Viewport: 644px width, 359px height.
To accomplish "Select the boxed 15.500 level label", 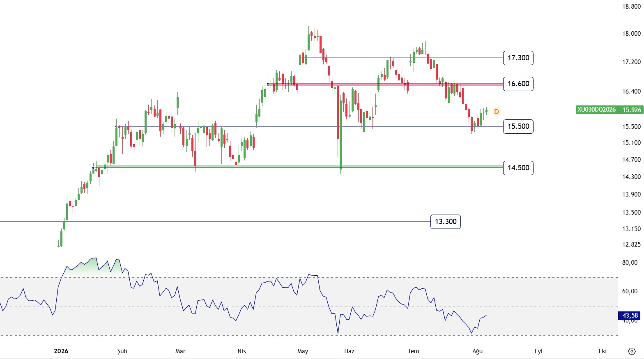I will pos(518,126).
